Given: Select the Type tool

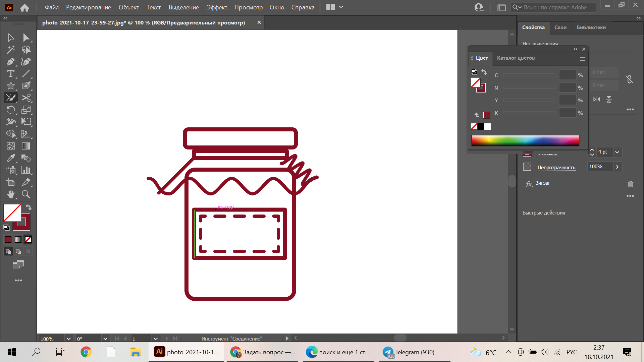Looking at the screenshot, I should pos(11,74).
